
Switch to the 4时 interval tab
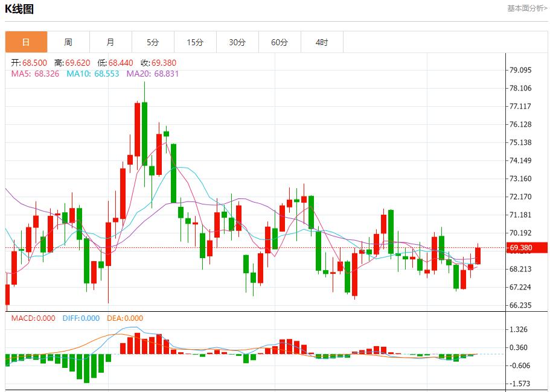322,42
